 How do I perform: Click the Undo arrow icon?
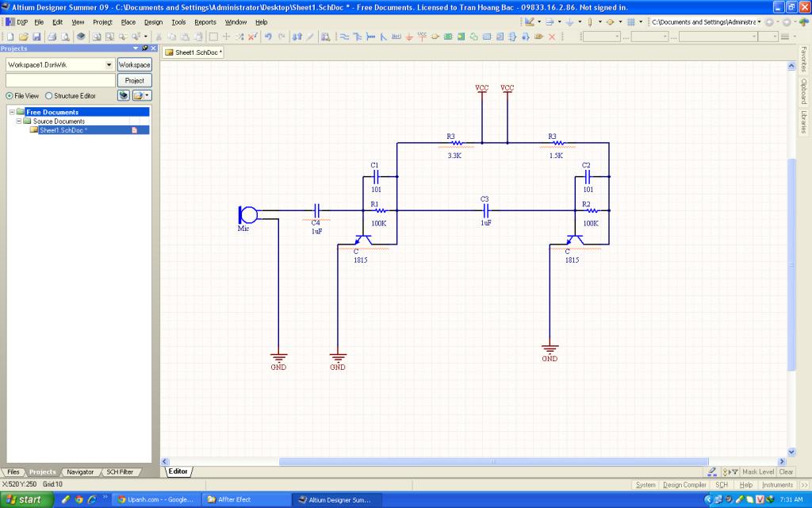268,37
